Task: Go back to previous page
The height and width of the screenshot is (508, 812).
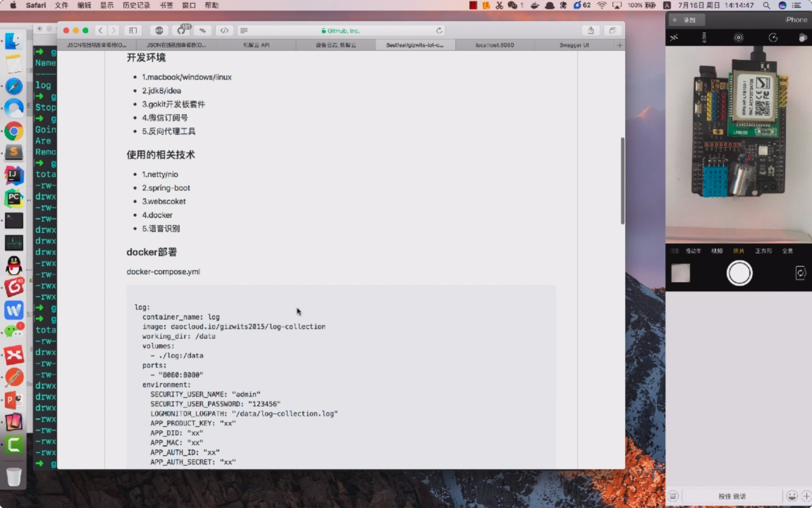Action: pos(100,31)
